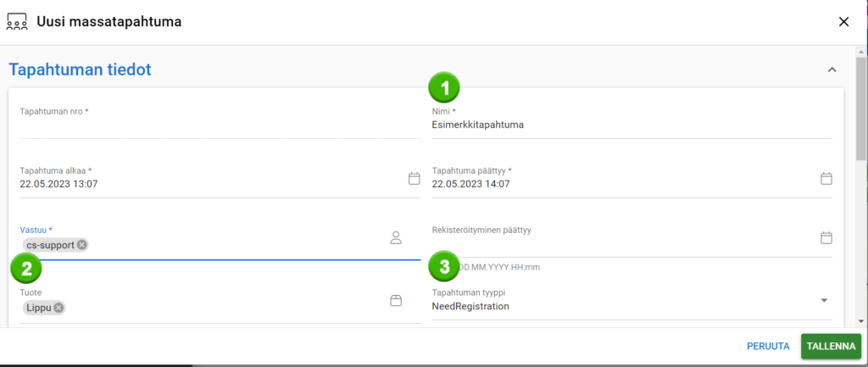The height and width of the screenshot is (367, 868).
Task: Open the Tapahtuman tyyppi dropdown
Action: pos(824,301)
